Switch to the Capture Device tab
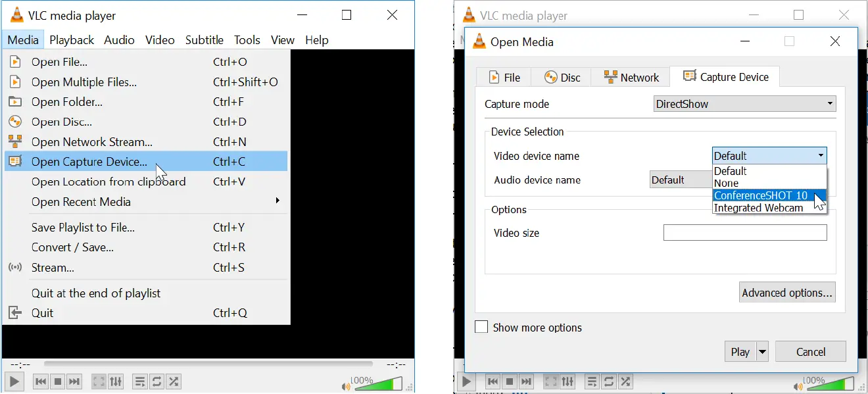The height and width of the screenshot is (394, 868). click(725, 76)
